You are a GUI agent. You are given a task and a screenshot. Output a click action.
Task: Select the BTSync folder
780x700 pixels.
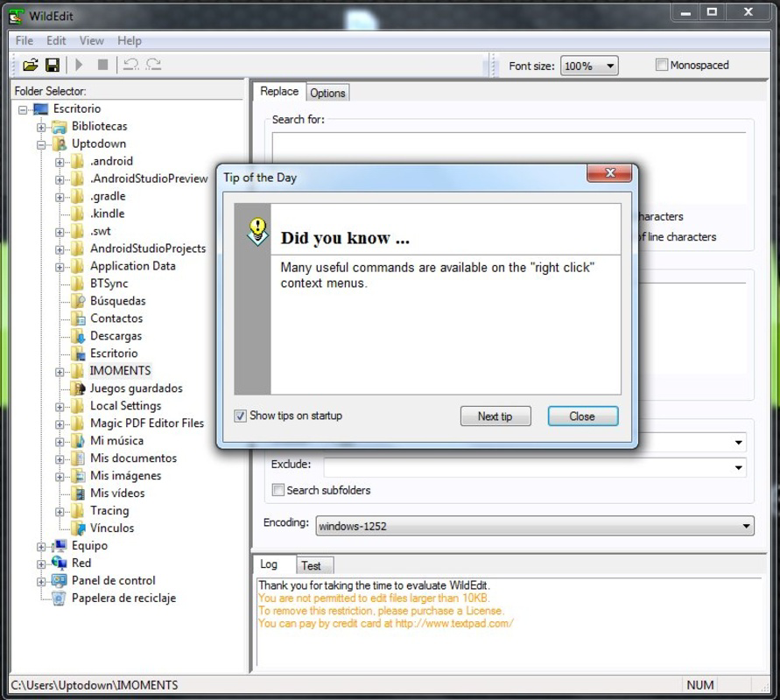[x=109, y=283]
